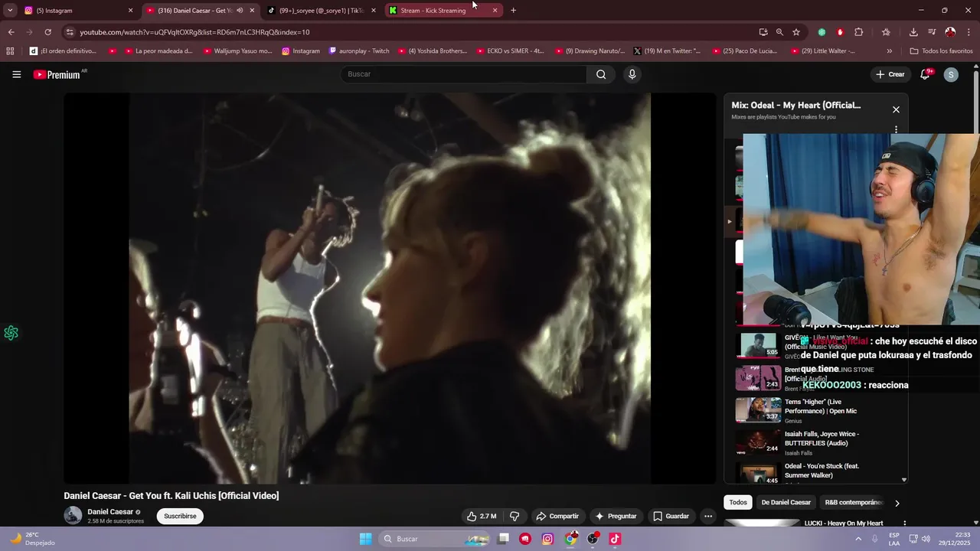
Task: Subscribe to Daniel Caesar channel
Action: [x=180, y=516]
